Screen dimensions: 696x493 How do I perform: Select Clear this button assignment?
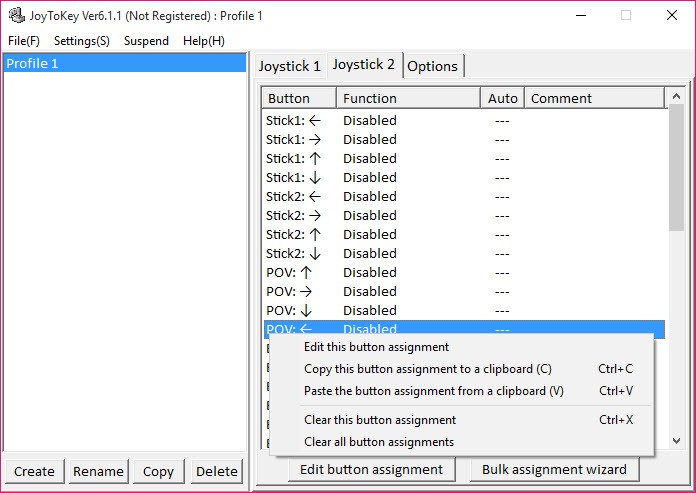click(380, 420)
